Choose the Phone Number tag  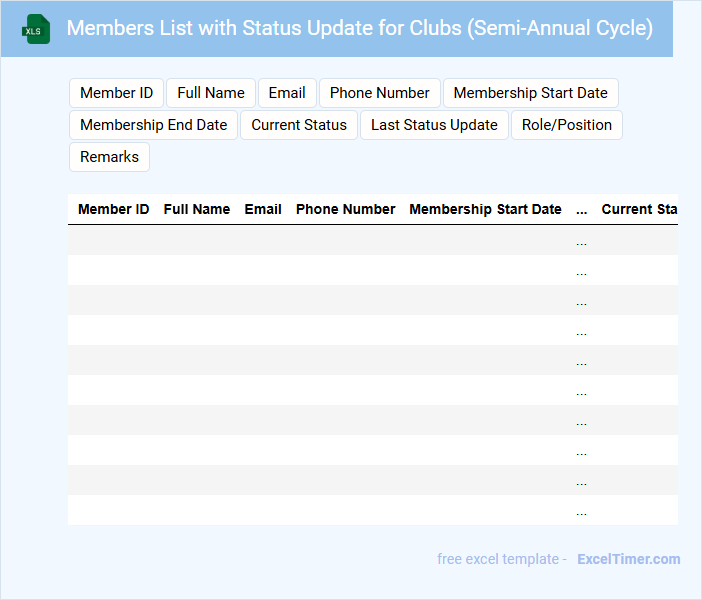379,93
